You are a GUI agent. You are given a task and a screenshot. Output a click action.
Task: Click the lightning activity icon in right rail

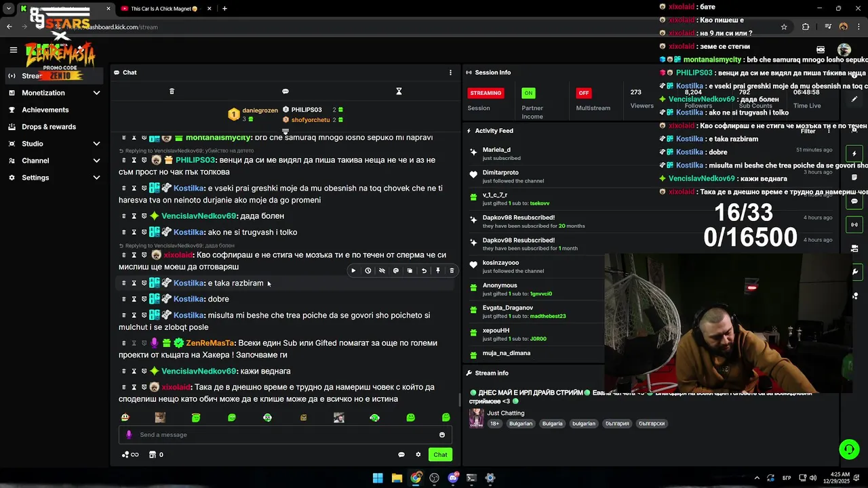(854, 154)
